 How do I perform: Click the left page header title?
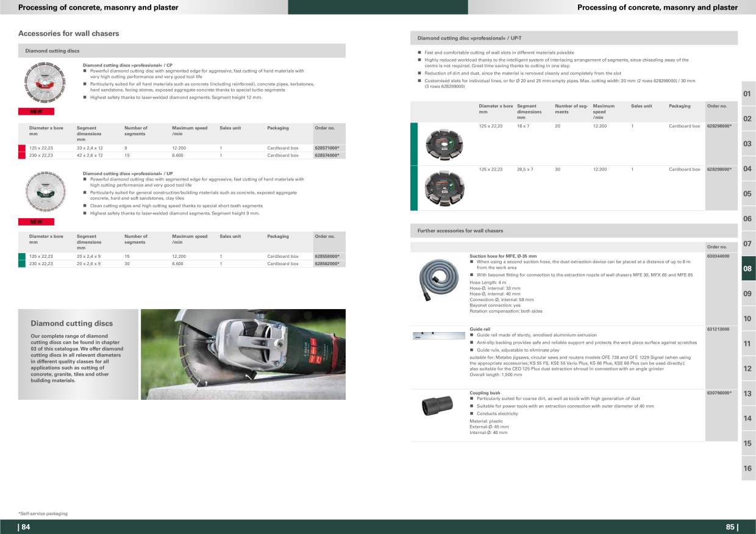pos(98,7)
